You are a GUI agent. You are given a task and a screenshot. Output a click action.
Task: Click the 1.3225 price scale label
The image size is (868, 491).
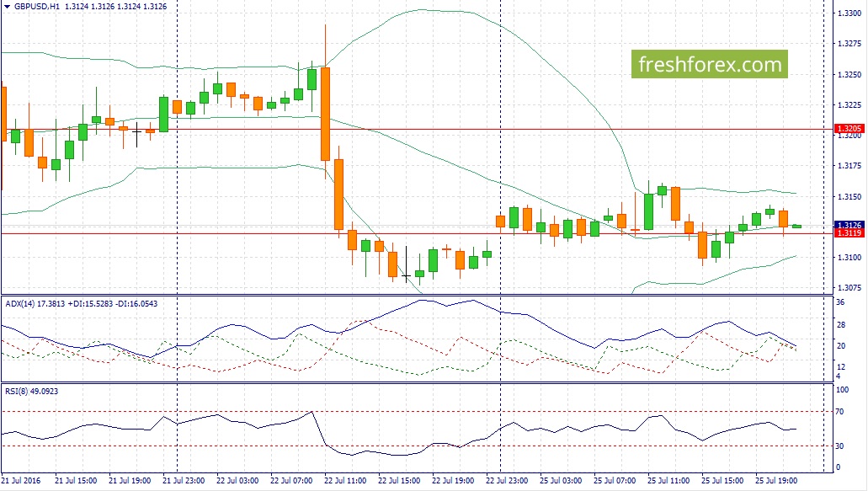[849, 105]
